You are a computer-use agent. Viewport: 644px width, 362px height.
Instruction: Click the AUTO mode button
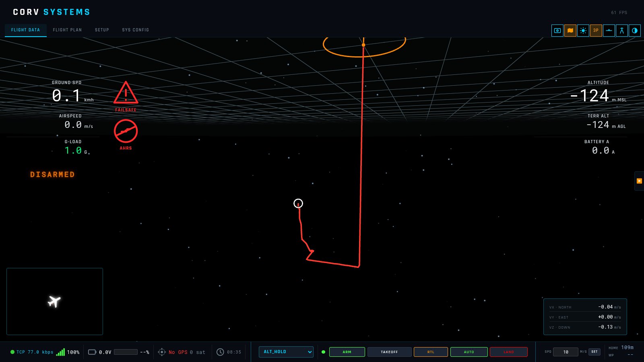tap(469, 352)
